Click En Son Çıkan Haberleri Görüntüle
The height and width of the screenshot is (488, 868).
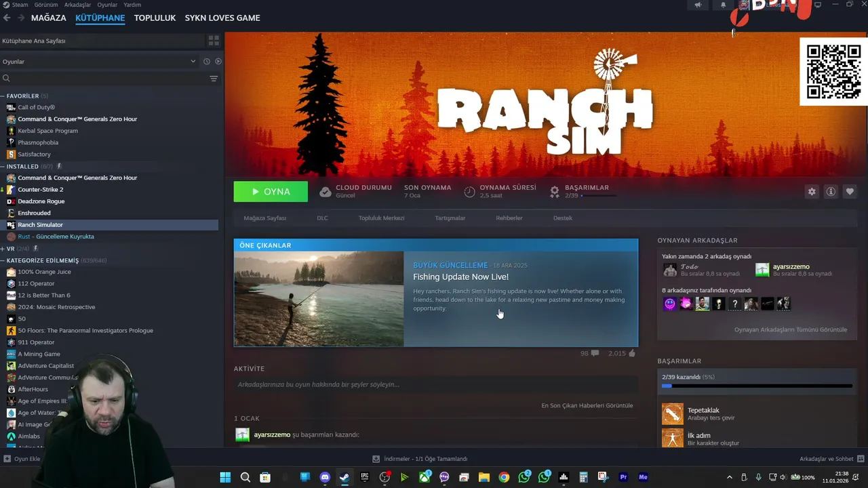coord(587,405)
